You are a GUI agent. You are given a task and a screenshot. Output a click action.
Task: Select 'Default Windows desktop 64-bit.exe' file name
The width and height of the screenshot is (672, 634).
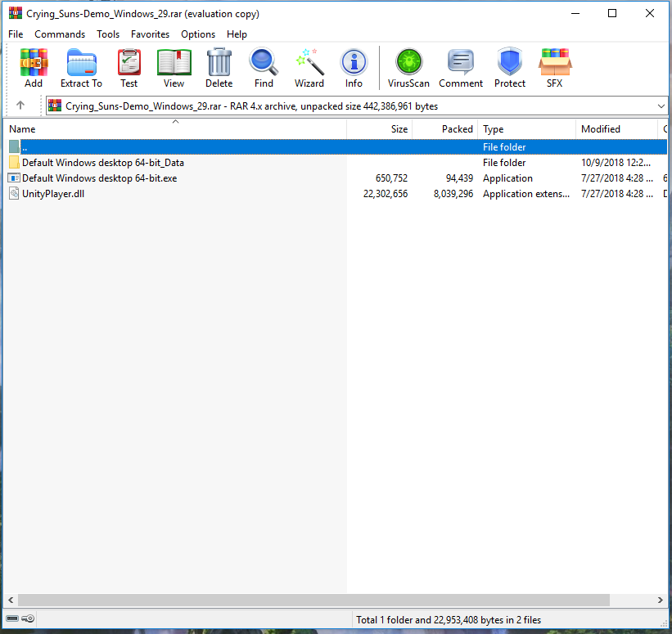99,178
